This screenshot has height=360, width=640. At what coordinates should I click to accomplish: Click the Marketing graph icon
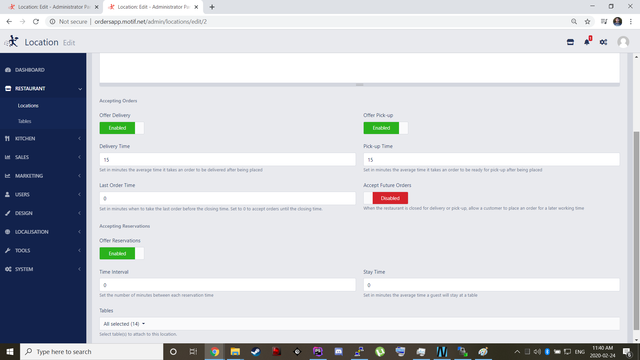pos(7,176)
